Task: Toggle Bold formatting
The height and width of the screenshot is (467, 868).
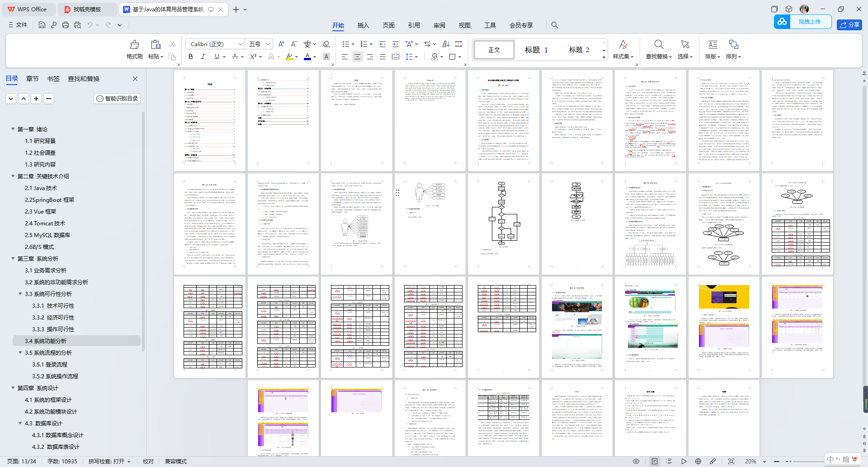Action: coord(191,57)
